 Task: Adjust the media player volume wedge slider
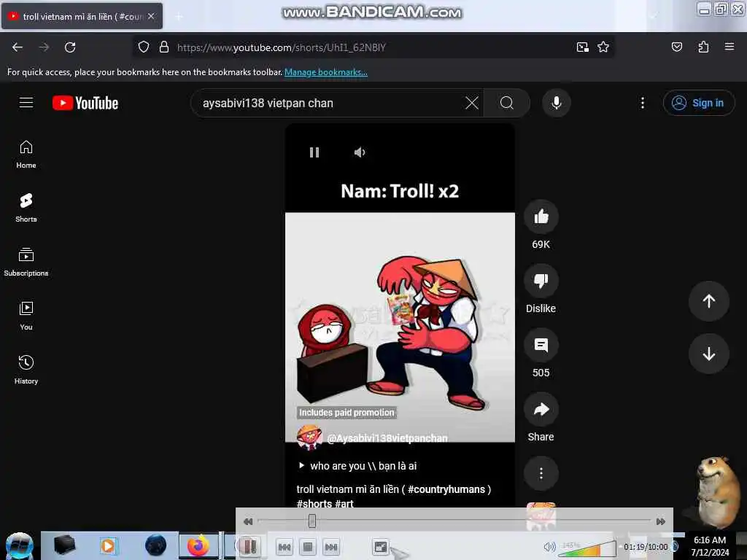pos(587,548)
